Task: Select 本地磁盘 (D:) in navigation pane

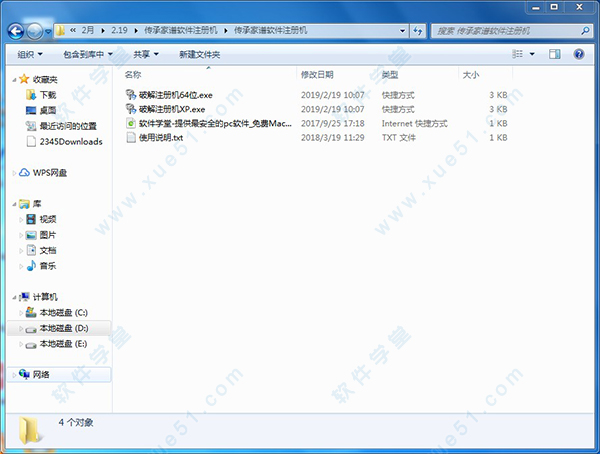Action: [x=62, y=328]
